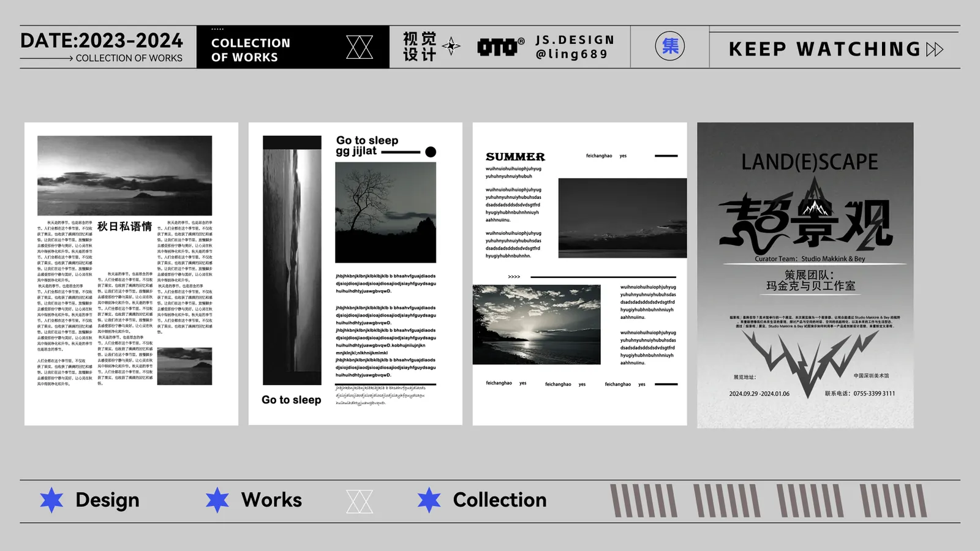Click the @ling689 handle
The image size is (980, 551).
click(571, 54)
